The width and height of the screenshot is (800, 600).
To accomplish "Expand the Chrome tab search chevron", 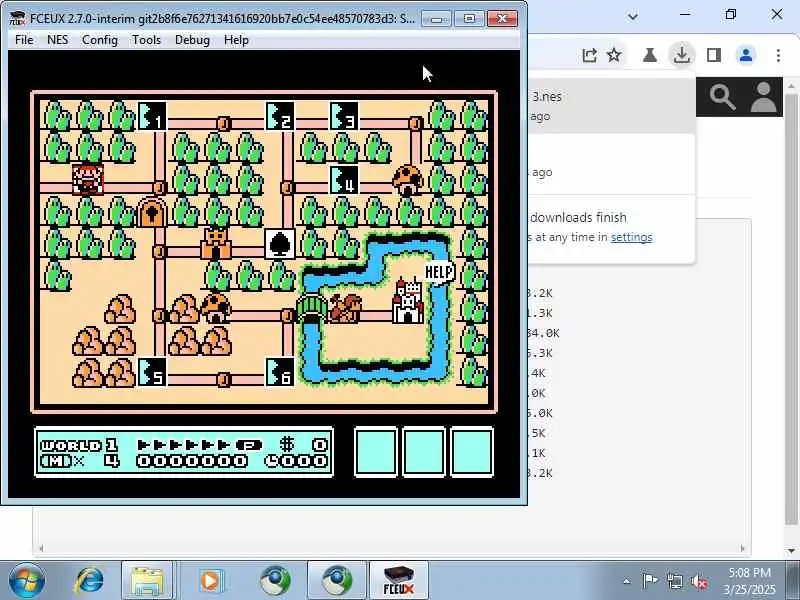I will [x=633, y=16].
